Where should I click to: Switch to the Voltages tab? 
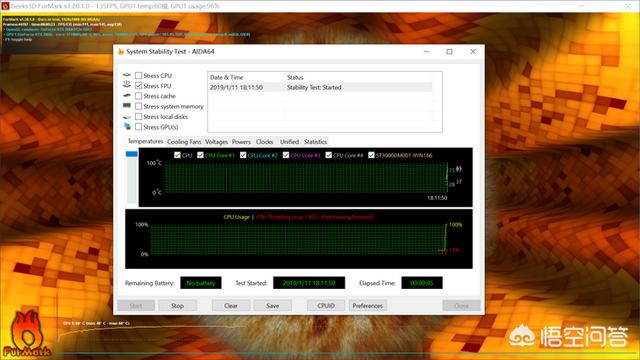(x=216, y=142)
